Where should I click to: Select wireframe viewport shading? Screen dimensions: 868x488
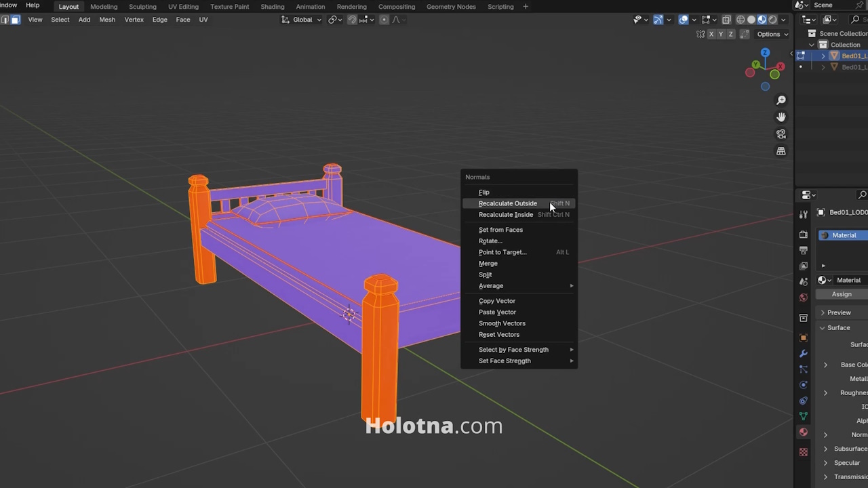pyautogui.click(x=741, y=20)
